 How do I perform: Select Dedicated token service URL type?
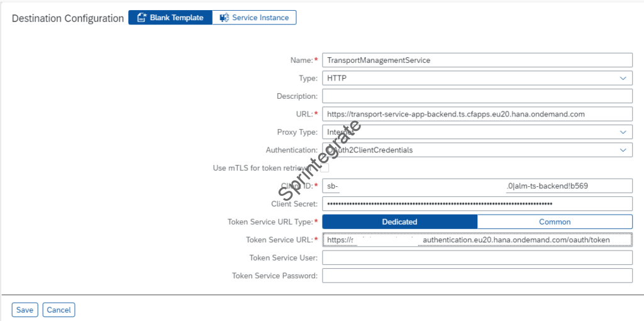tap(399, 222)
